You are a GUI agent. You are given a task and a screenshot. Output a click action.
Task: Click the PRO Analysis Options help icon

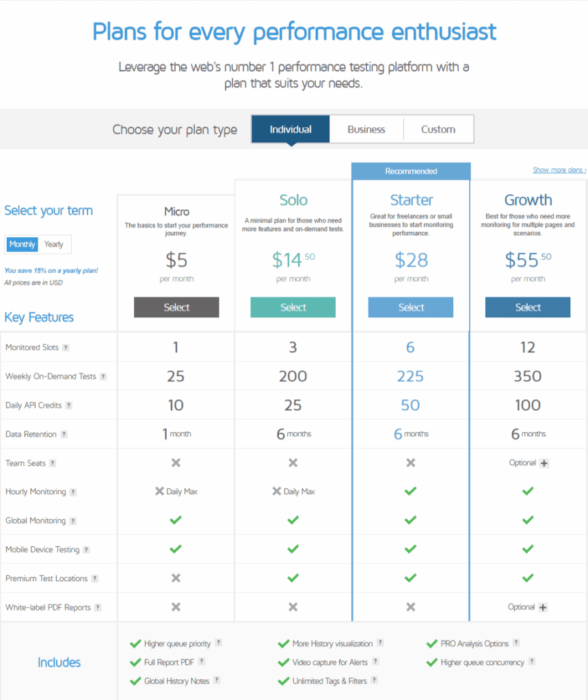point(515,643)
